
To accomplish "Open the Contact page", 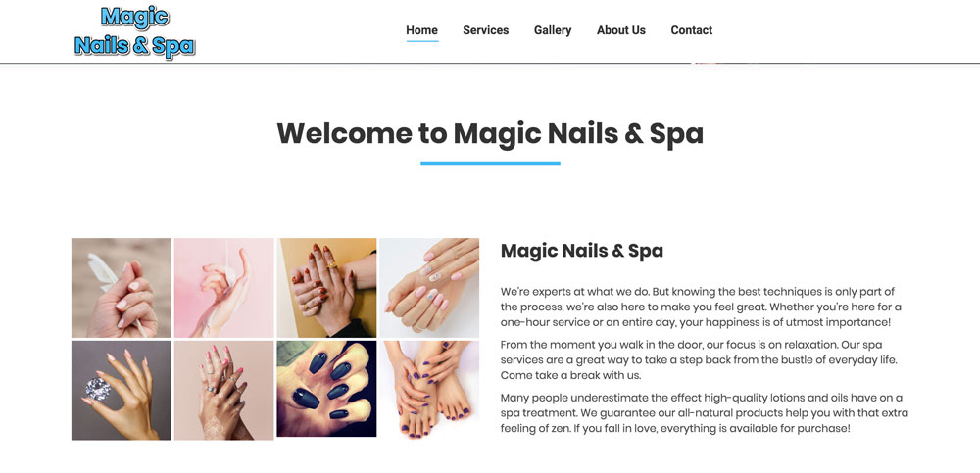I will [x=691, y=30].
